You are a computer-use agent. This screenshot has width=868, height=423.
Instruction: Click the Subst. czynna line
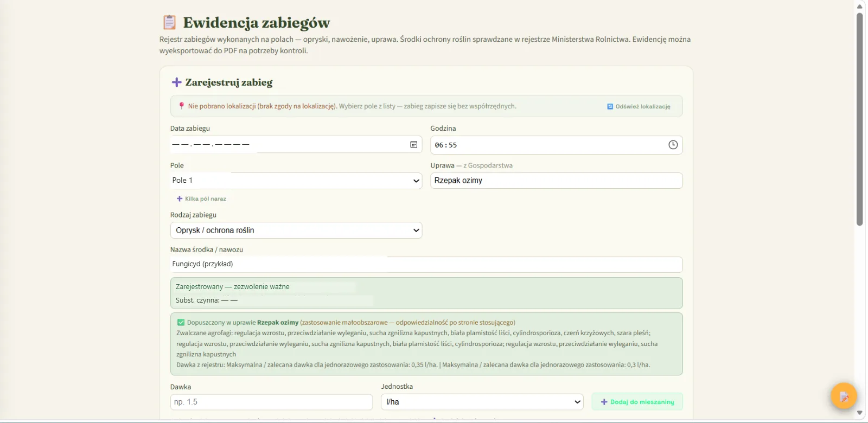click(207, 300)
